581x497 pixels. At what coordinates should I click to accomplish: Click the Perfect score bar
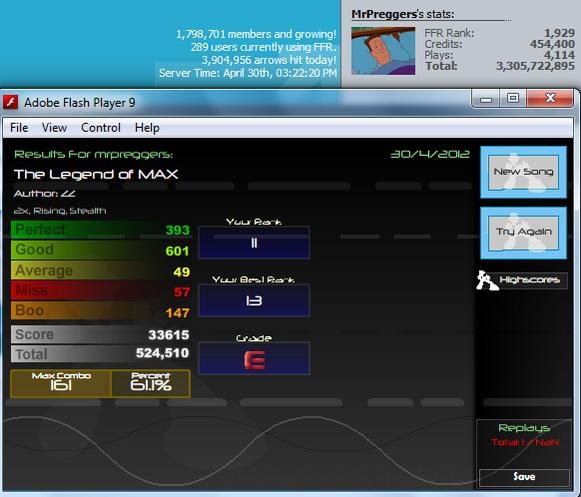pyautogui.click(x=100, y=230)
